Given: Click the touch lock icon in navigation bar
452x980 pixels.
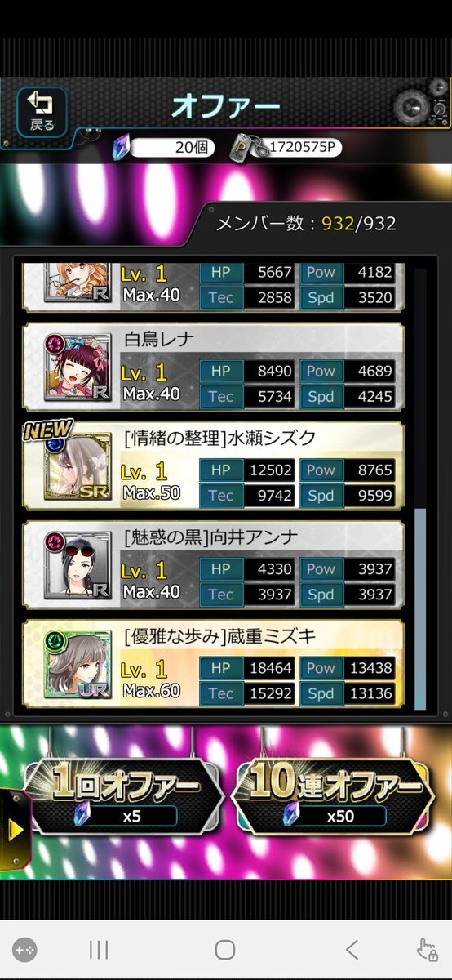Looking at the screenshot, I should 427,949.
